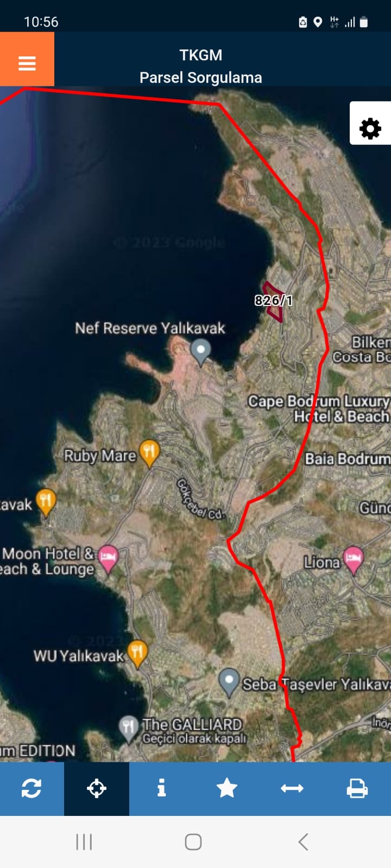The height and width of the screenshot is (868, 391).
Task: Tap the Cape Bodrum Luxury Hotel label
Action: pyautogui.click(x=319, y=409)
